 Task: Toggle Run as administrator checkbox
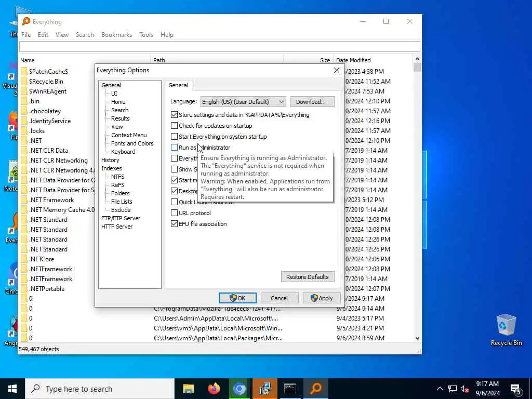click(174, 147)
